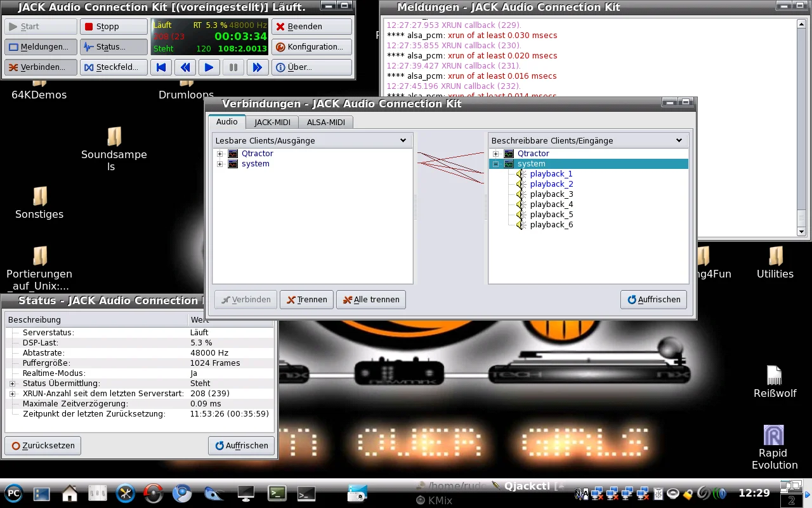Open the Beschreibbare Clients/Eingänge header dropdown

(x=679, y=140)
